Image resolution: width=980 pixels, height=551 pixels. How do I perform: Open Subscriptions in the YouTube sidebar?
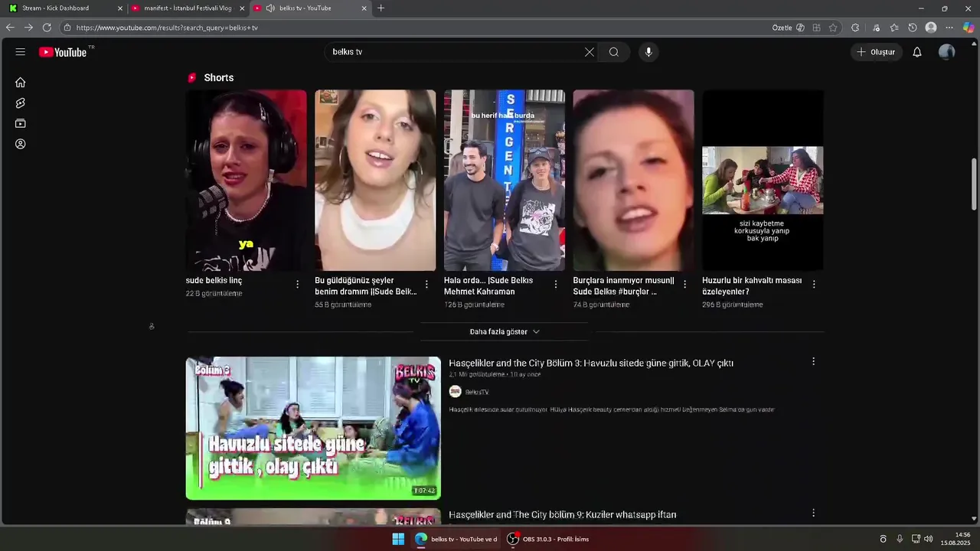(21, 123)
